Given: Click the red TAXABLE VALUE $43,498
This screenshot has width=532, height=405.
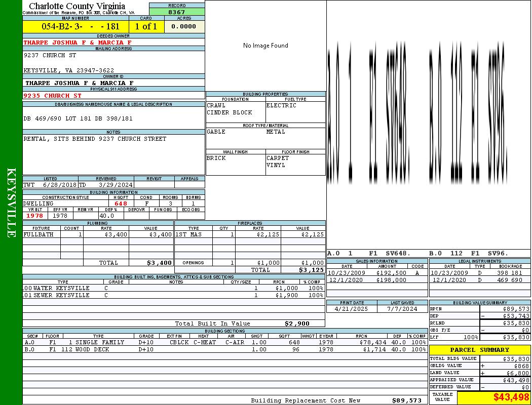Looking at the screenshot, I should (511, 397).
